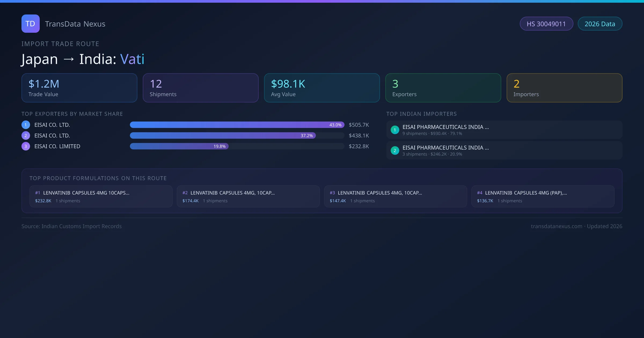Click the rank 3 exporter badge

(26, 146)
